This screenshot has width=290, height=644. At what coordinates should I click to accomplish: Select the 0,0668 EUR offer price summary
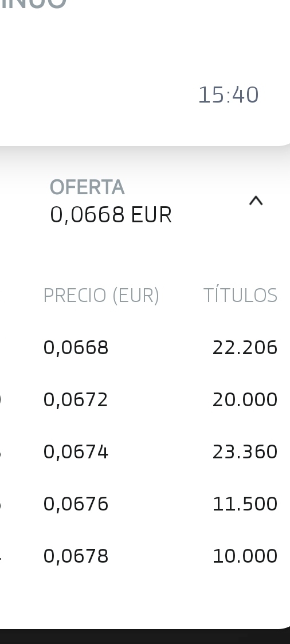[111, 215]
